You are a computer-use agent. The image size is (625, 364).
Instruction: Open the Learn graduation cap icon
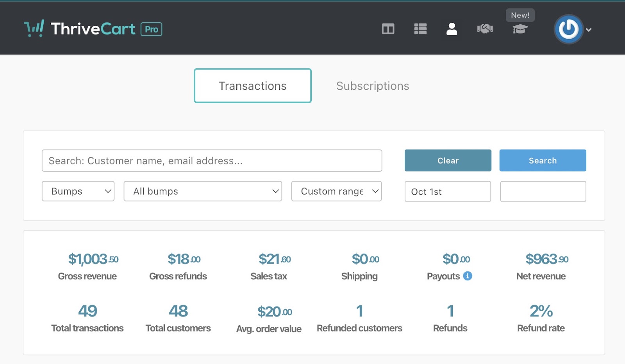[520, 29]
